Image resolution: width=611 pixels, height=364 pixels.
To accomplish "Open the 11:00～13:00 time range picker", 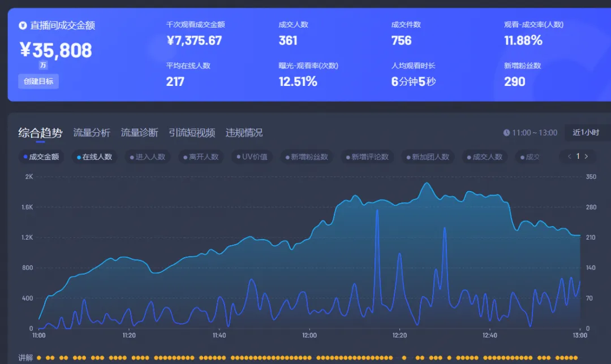I will coord(534,133).
